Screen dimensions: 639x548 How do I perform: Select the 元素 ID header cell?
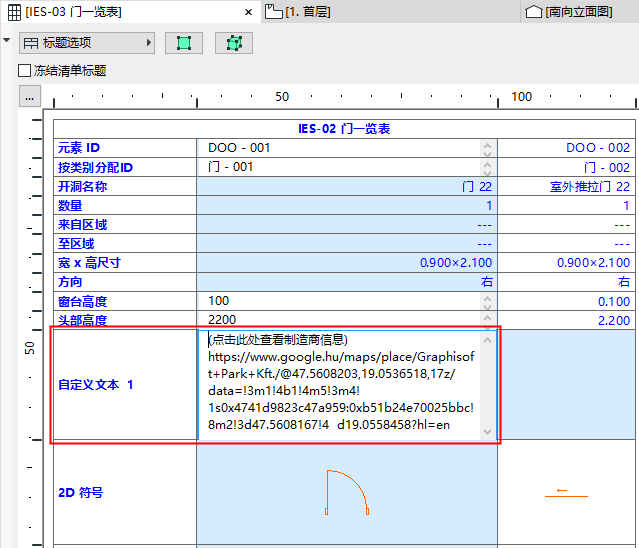(125, 148)
